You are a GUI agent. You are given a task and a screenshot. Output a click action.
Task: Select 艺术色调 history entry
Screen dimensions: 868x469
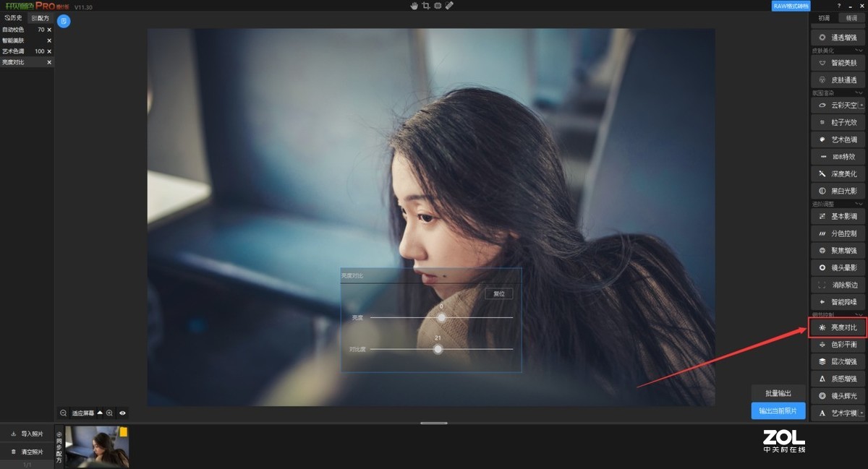click(x=27, y=51)
